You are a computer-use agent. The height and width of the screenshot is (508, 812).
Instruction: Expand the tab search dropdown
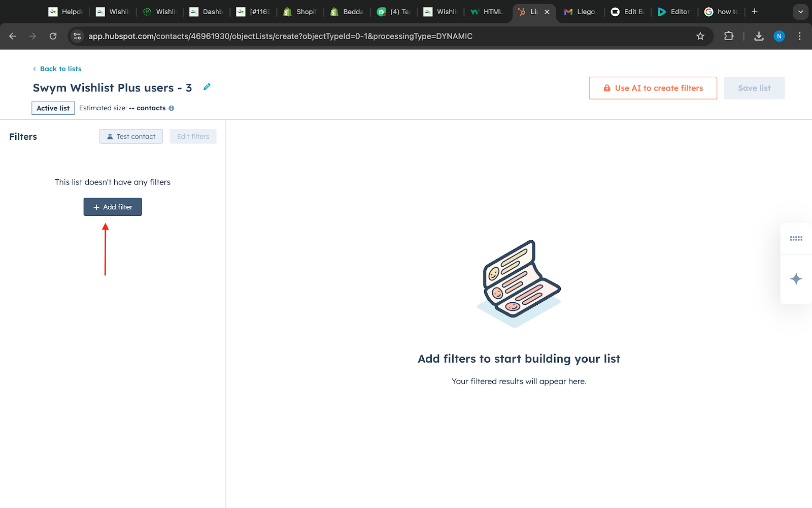click(800, 11)
